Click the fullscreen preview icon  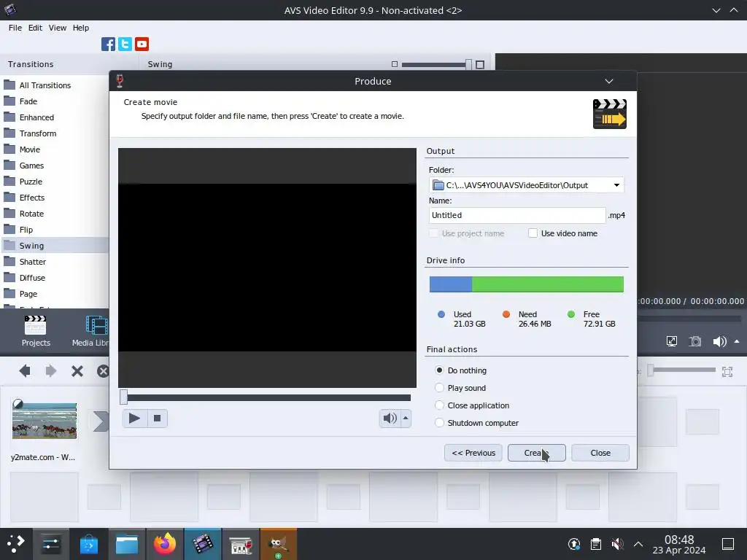672,341
